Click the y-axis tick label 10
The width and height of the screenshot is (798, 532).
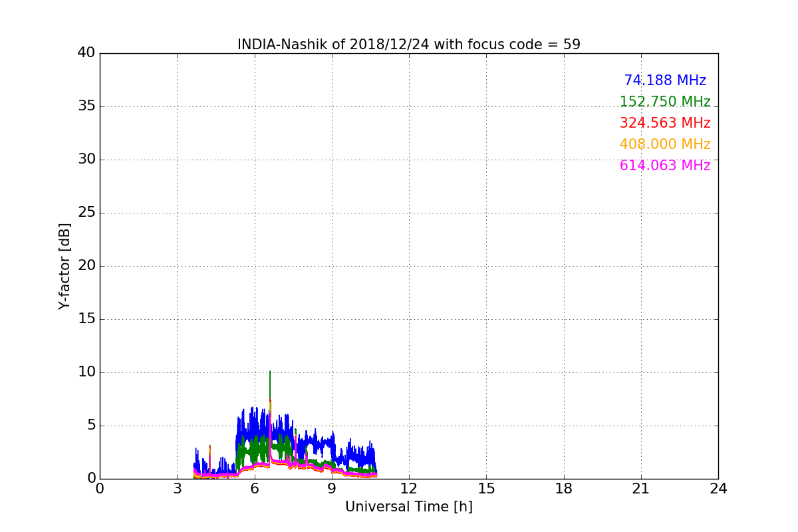pos(86,372)
